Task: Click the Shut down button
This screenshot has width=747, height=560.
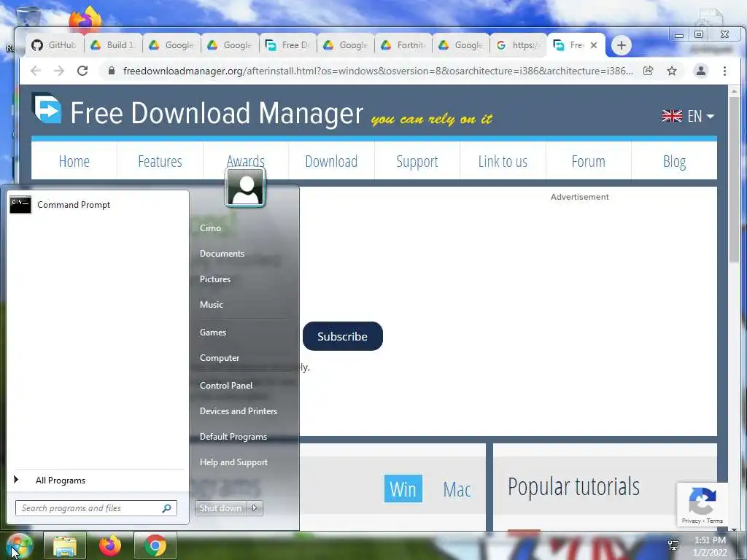Action: click(x=220, y=508)
